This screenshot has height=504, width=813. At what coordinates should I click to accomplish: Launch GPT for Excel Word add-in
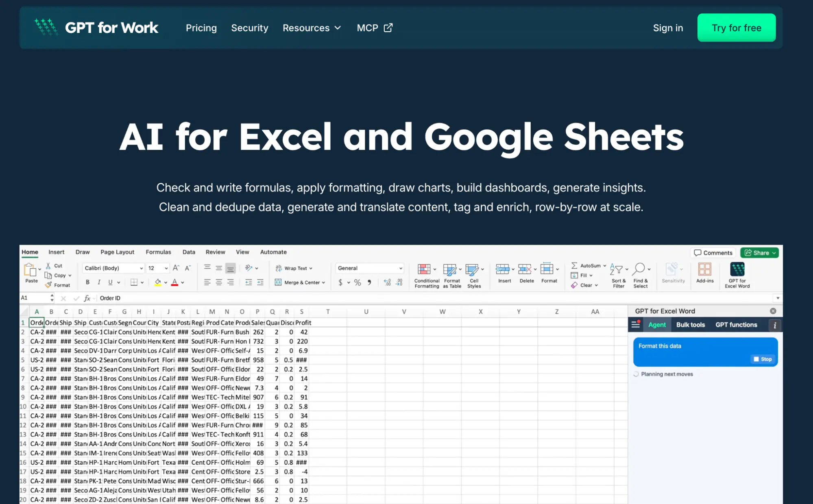coord(737,276)
